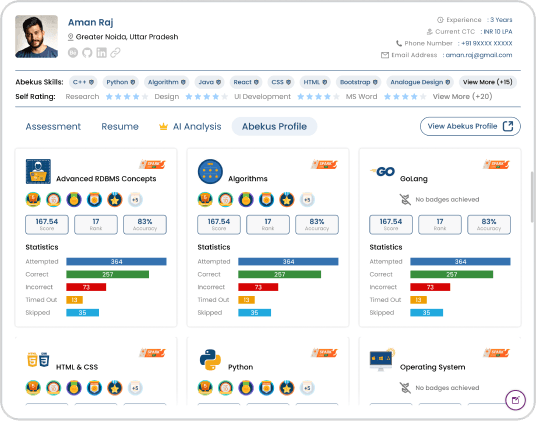Viewport: 536px width, 421px height.
Task: Click the location pin beside Greater Noida
Action: [71, 37]
